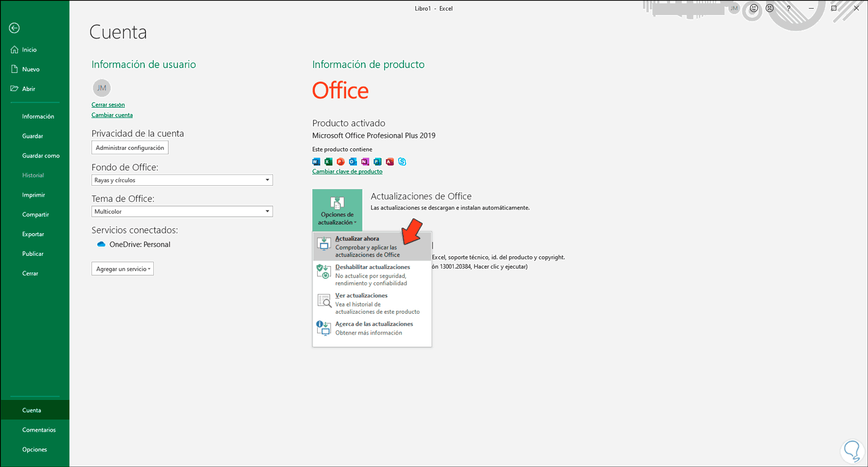This screenshot has height=467, width=868.
Task: Click the Cambiar clave de producto link
Action: pos(347,171)
